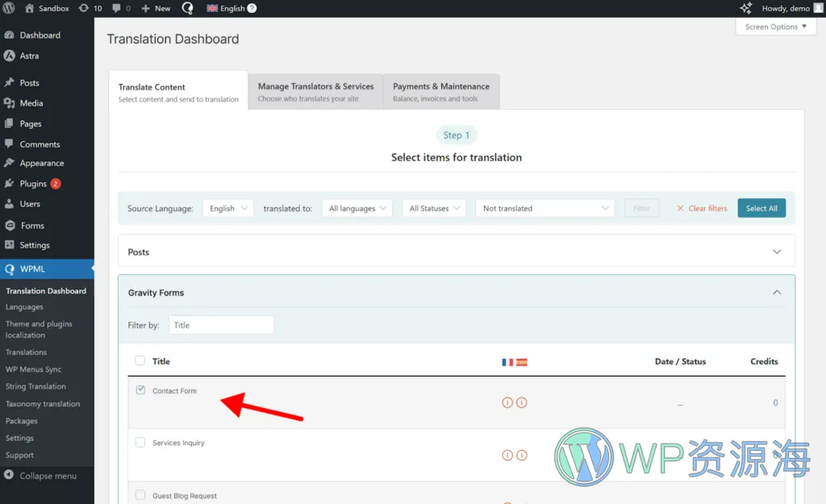The height and width of the screenshot is (504, 826).
Task: Check the Guest Blog Request checkbox
Action: tap(140, 495)
